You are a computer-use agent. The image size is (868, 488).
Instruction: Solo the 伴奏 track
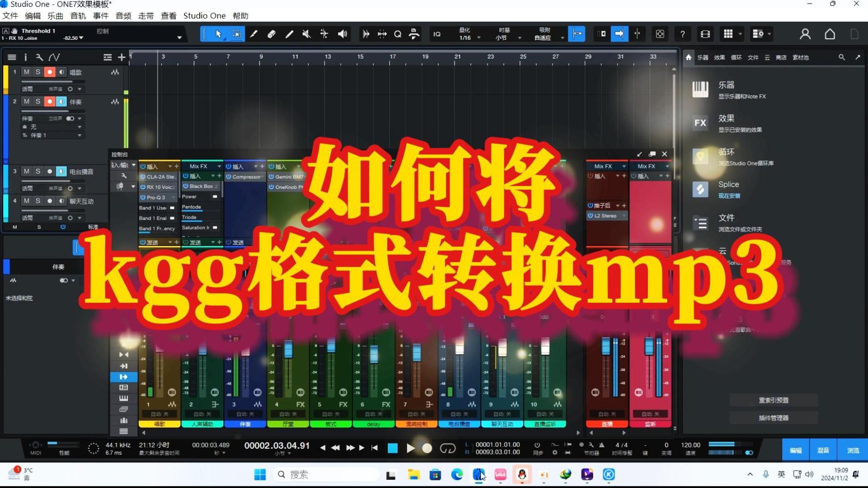(x=38, y=102)
